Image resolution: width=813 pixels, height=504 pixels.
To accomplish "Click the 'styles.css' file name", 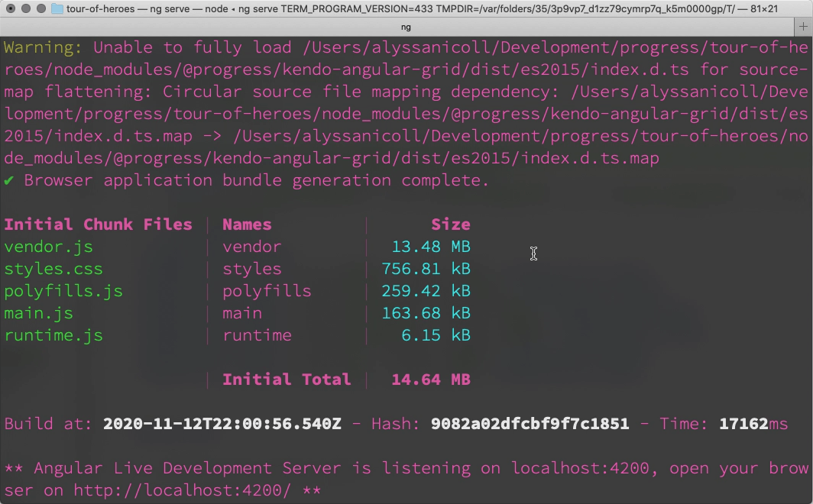I will [53, 269].
